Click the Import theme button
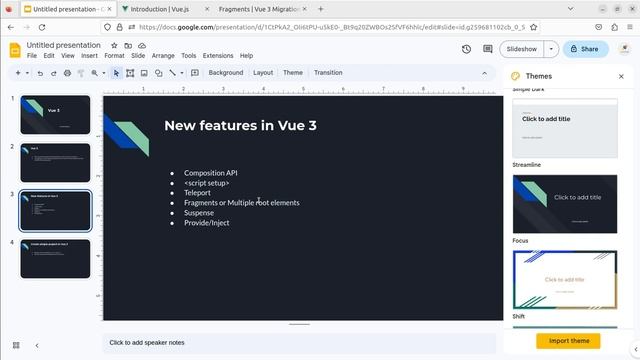This screenshot has height=360, width=640. tap(569, 341)
